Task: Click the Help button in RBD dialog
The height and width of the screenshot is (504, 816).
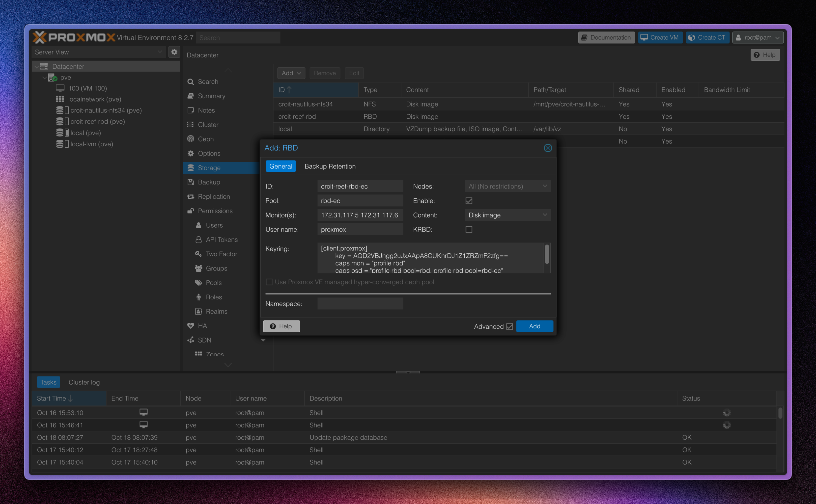Action: coord(281,326)
